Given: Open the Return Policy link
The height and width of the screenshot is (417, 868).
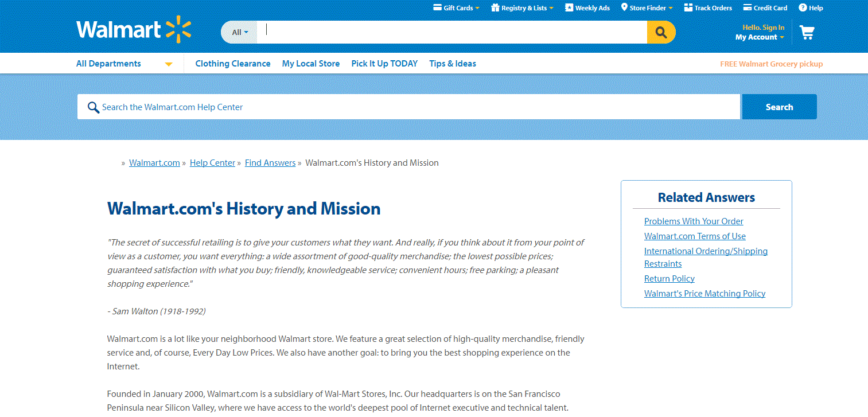Looking at the screenshot, I should coord(670,279).
